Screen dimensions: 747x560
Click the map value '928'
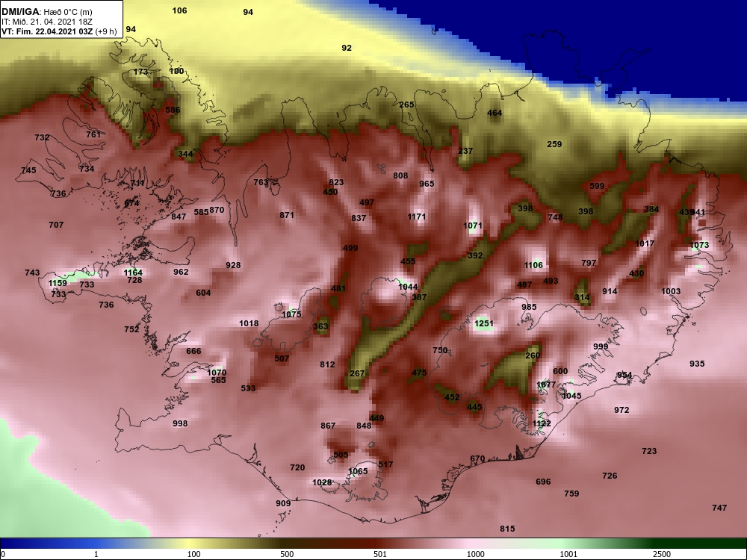233,265
